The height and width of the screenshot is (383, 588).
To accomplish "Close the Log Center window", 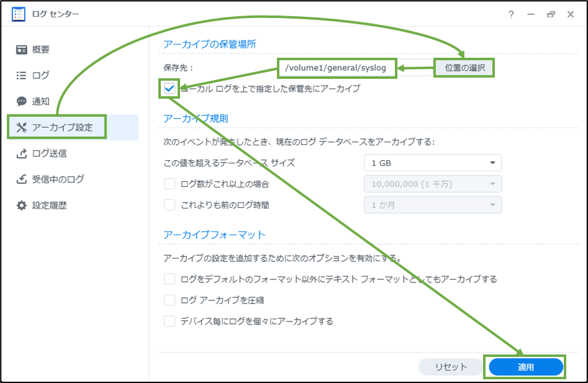I will 571,14.
